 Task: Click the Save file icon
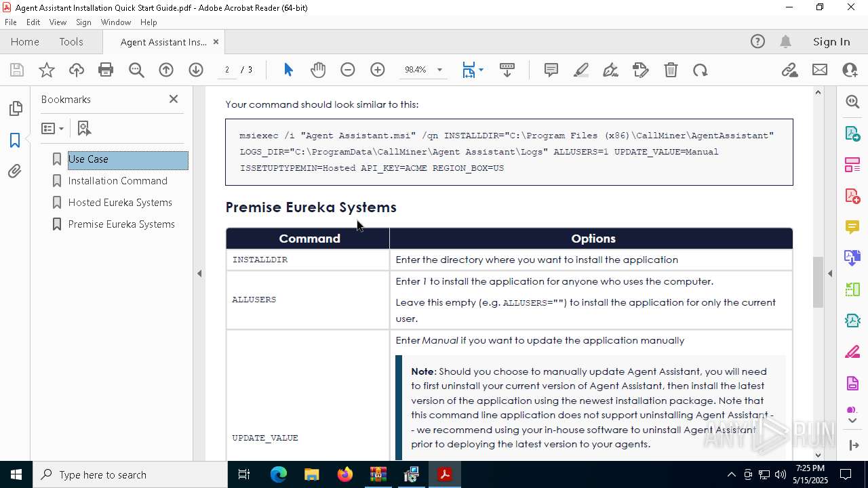[x=17, y=70]
